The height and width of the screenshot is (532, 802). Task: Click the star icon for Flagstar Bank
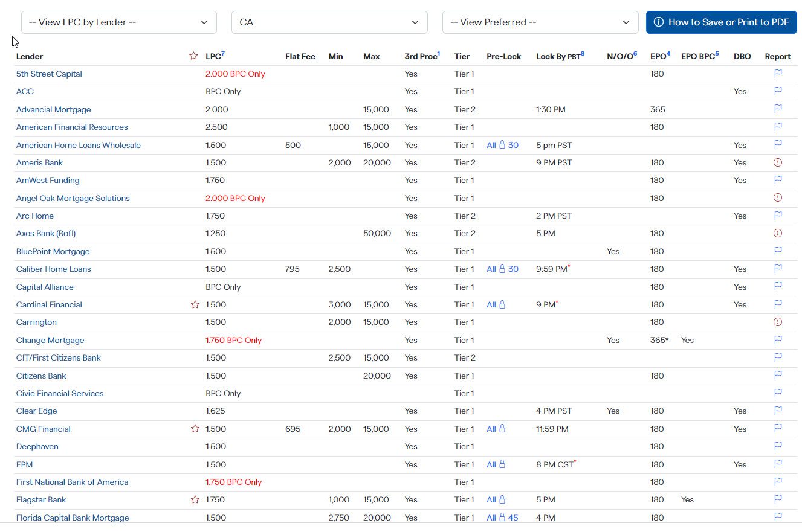[195, 499]
